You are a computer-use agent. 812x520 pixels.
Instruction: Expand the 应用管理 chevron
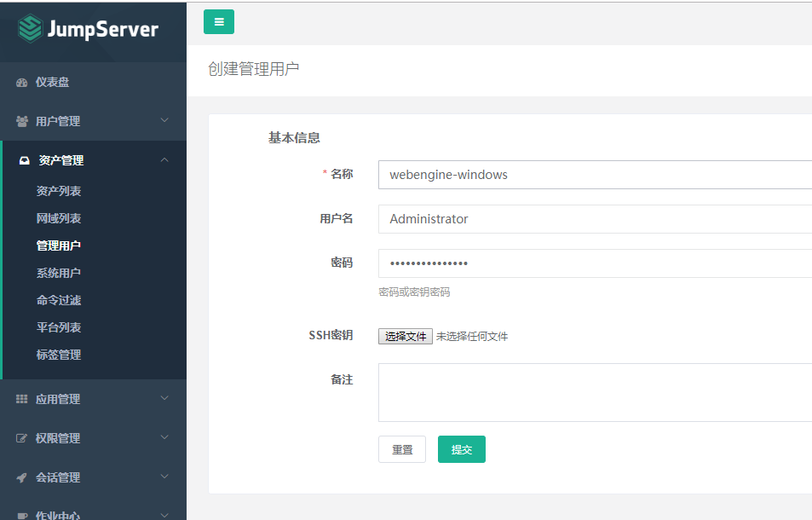pos(164,399)
